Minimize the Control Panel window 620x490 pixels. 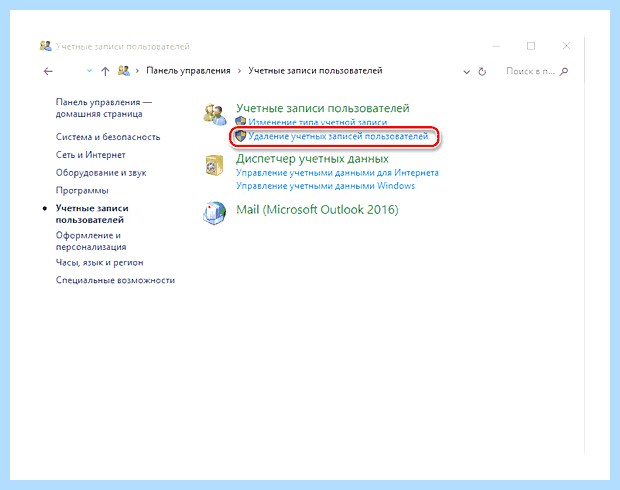(496, 46)
